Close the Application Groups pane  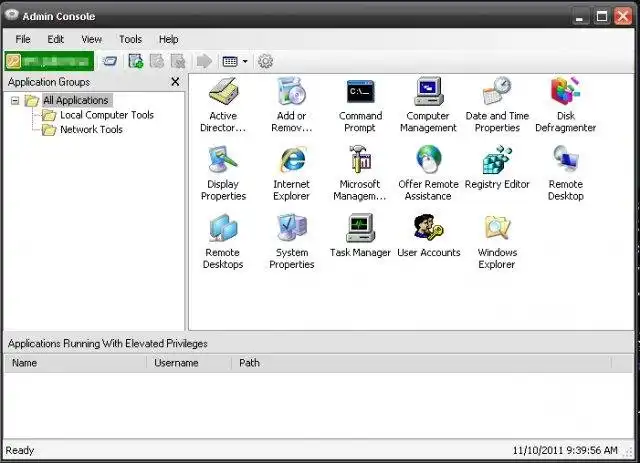[175, 82]
